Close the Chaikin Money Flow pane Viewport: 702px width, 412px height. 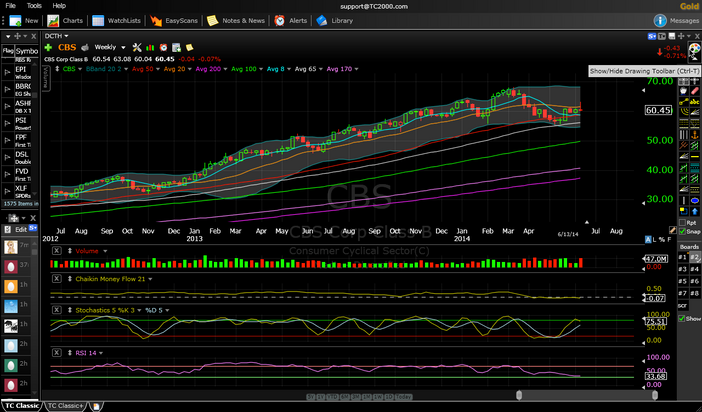tap(56, 279)
